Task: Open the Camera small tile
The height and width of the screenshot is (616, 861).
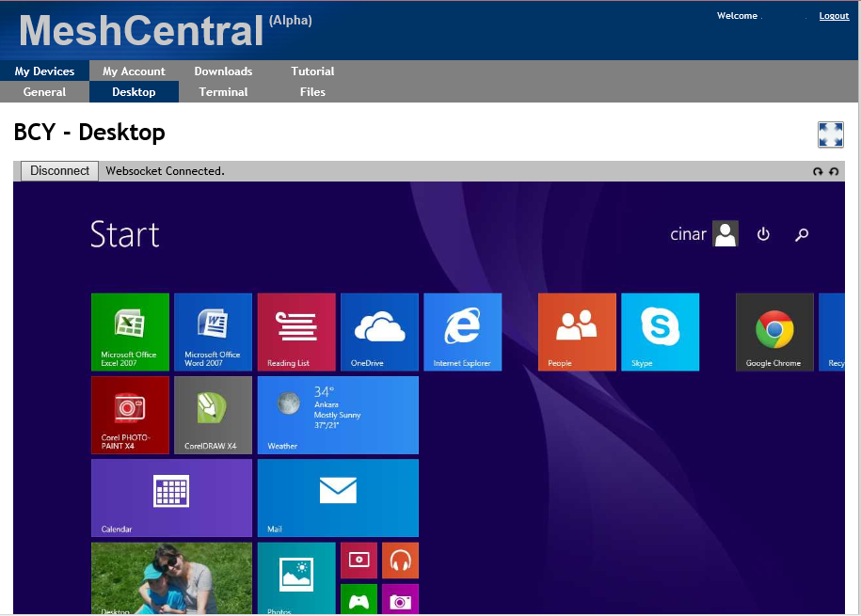Action: (400, 599)
